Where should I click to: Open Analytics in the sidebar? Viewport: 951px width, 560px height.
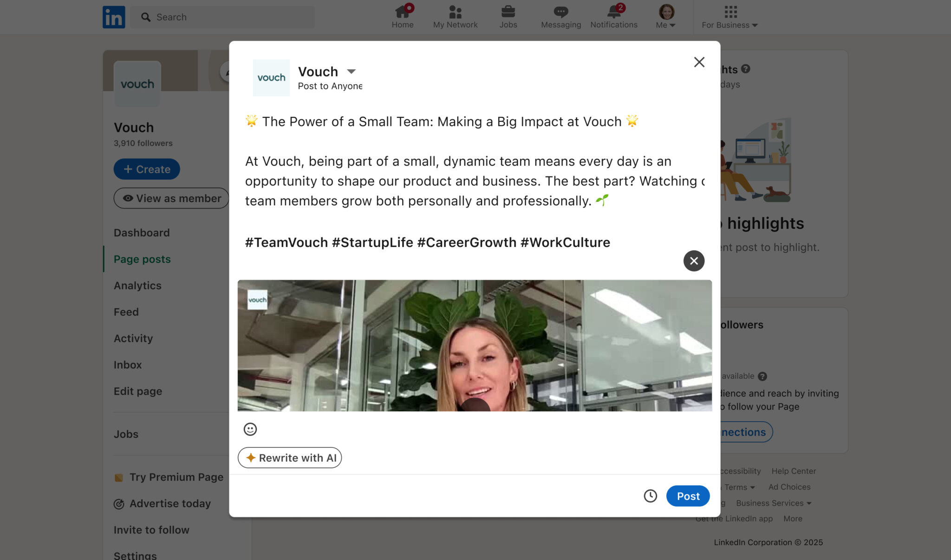137,286
